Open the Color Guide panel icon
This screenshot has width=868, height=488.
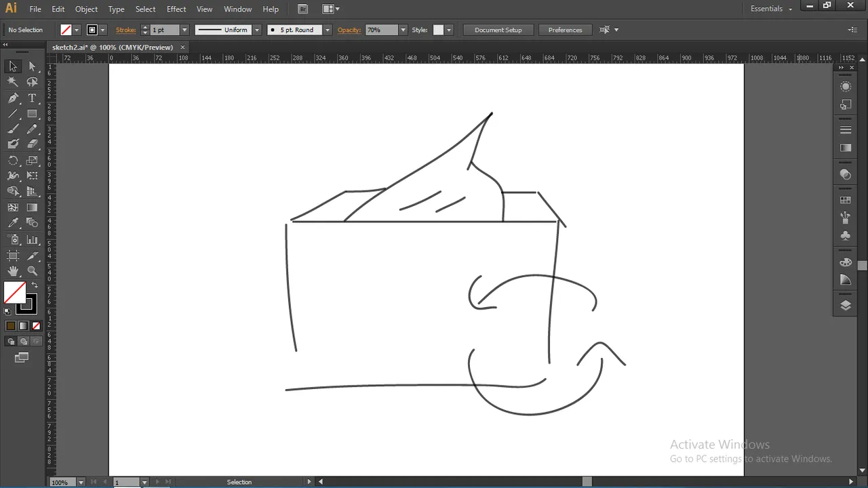pos(845,279)
